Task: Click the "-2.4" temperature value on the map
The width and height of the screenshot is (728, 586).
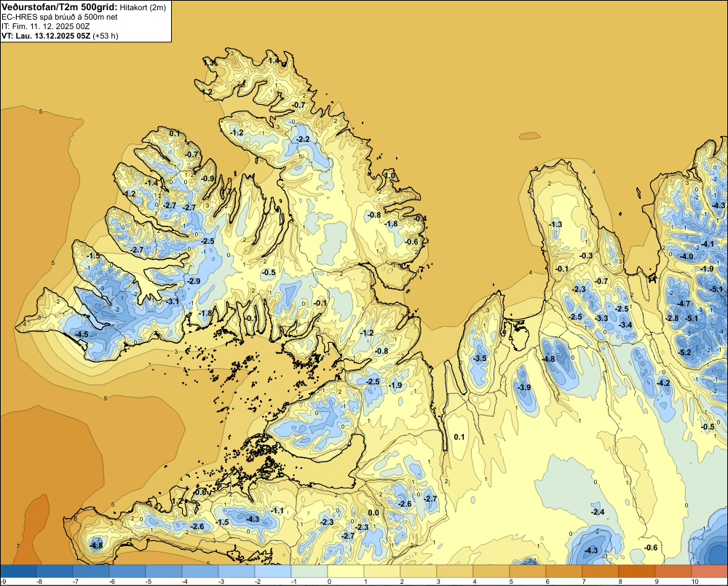Action: tap(598, 512)
